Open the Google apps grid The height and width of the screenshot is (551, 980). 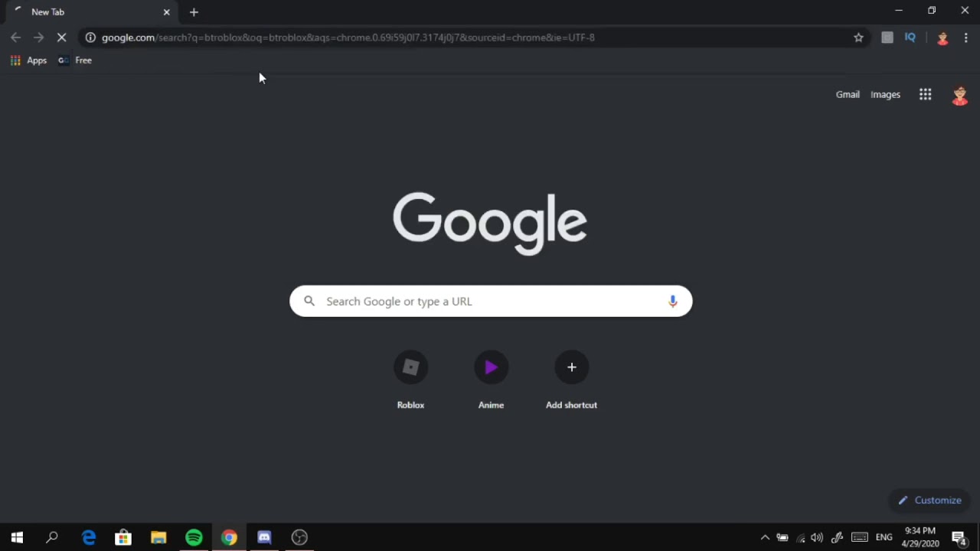(926, 95)
